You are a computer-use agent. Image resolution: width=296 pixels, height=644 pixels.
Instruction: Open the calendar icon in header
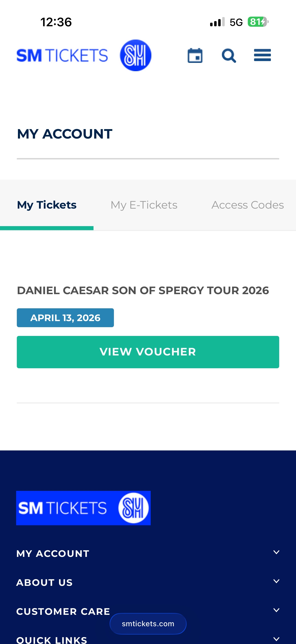(x=195, y=55)
